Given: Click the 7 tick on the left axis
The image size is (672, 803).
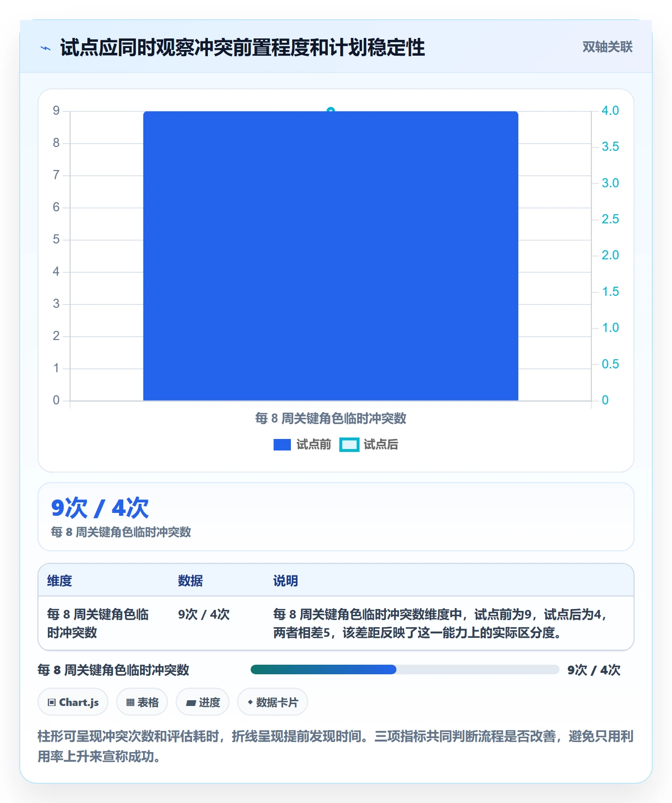Looking at the screenshot, I should (56, 175).
